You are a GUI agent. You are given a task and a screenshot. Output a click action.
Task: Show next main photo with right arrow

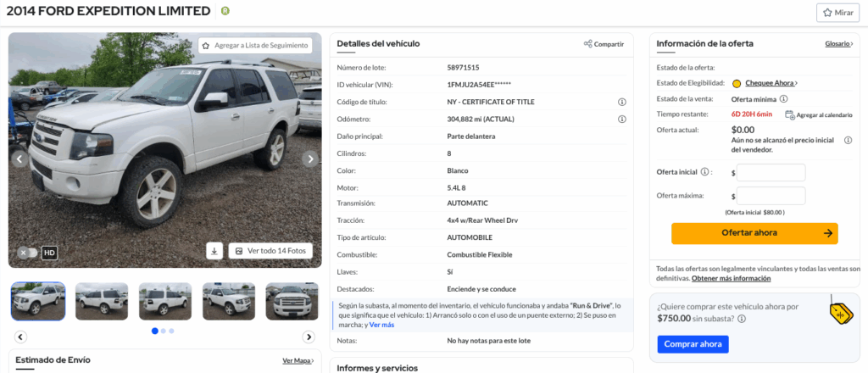(x=310, y=159)
